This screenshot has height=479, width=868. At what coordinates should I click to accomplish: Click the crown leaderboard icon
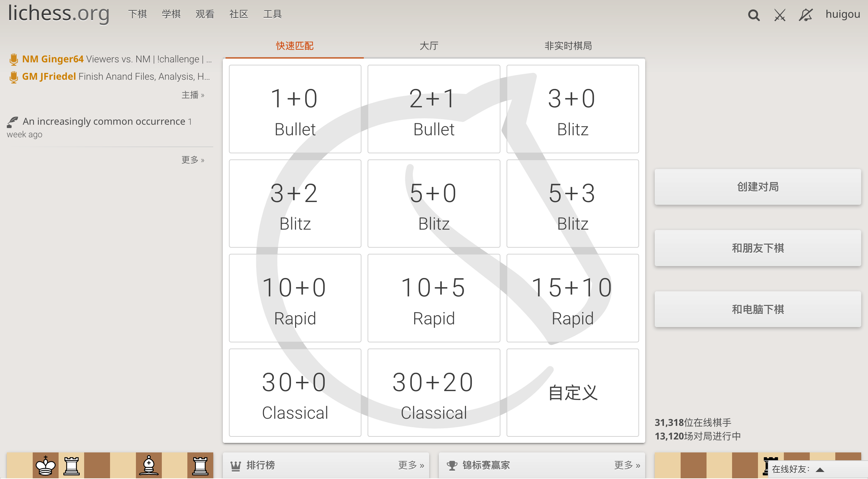coord(236,465)
